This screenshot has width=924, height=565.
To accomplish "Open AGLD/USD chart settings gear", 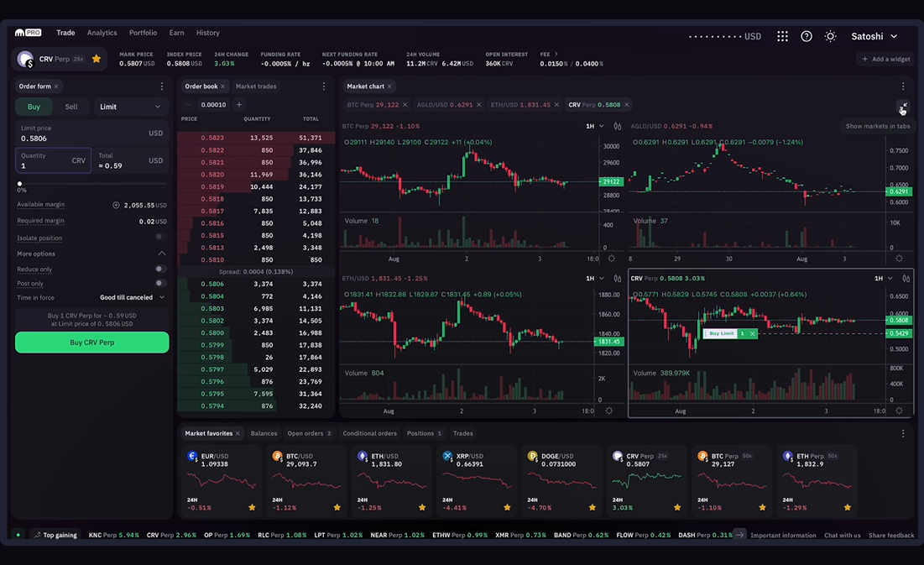I will pos(900,259).
